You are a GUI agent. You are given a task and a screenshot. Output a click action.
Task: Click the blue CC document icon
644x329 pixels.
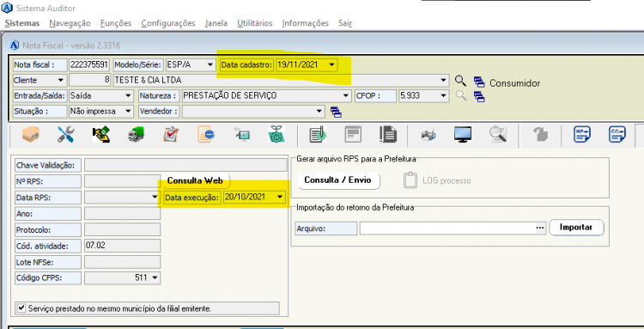617,134
